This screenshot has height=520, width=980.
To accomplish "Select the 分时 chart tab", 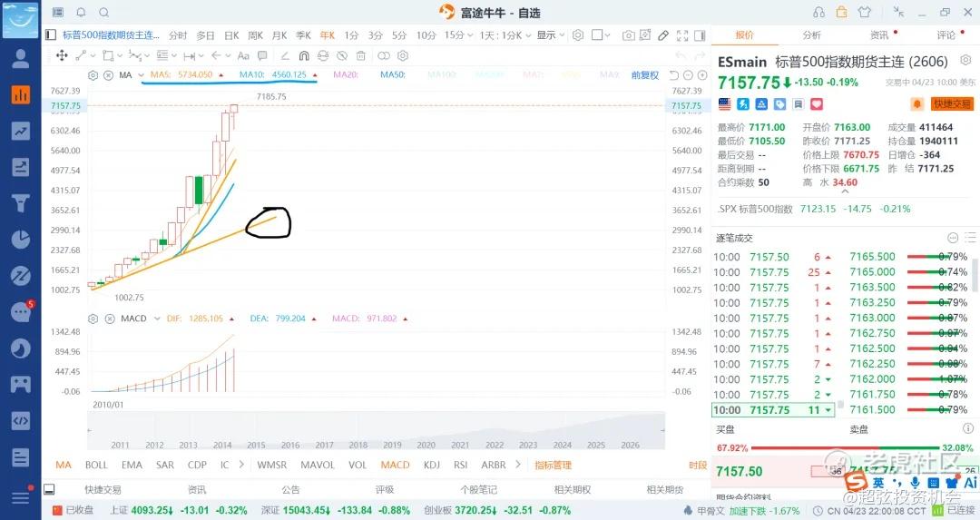I will 178,35.
